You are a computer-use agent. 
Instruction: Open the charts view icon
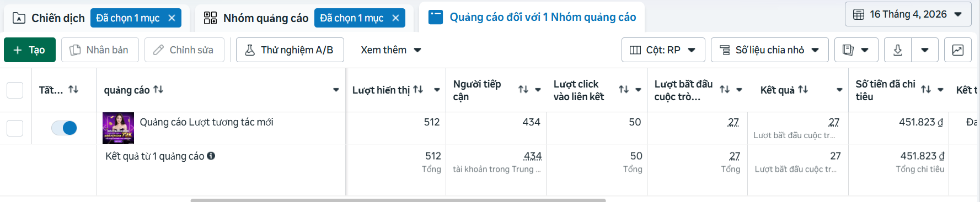pos(958,50)
